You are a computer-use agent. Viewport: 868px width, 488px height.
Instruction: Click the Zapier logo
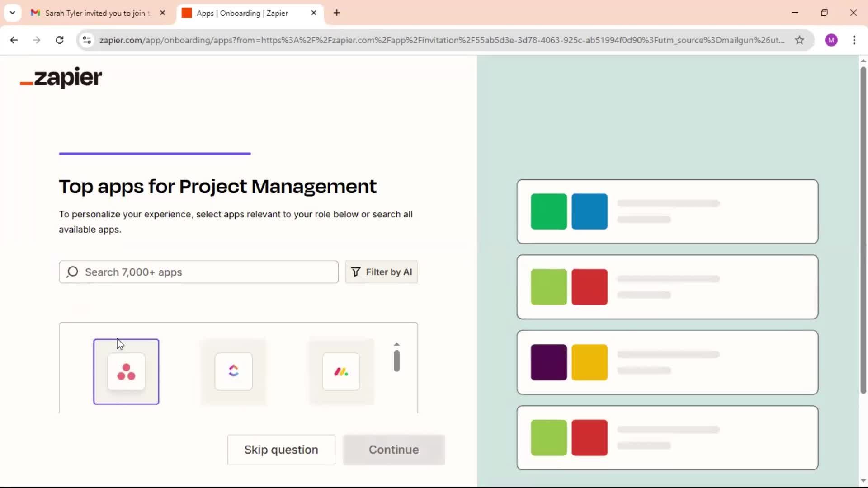61,77
